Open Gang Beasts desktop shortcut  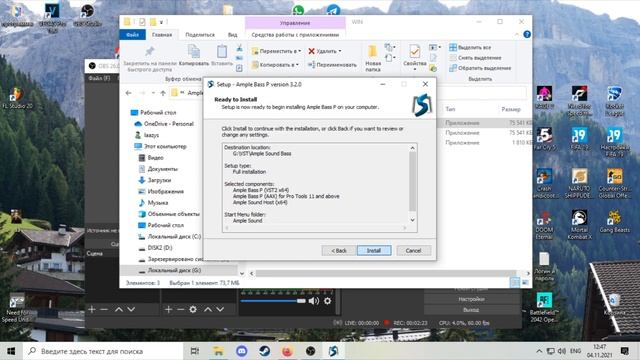(x=614, y=222)
